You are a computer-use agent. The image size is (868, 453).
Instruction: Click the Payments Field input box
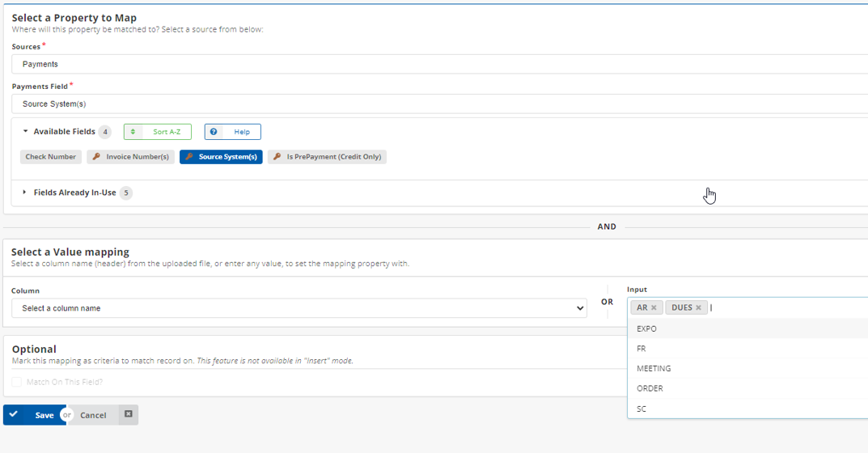point(437,104)
